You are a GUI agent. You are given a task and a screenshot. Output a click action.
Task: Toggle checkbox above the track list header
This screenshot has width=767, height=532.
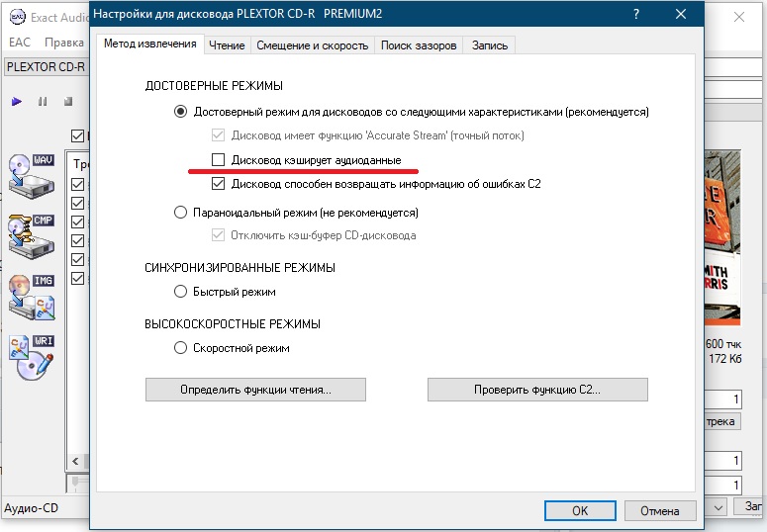point(78,135)
